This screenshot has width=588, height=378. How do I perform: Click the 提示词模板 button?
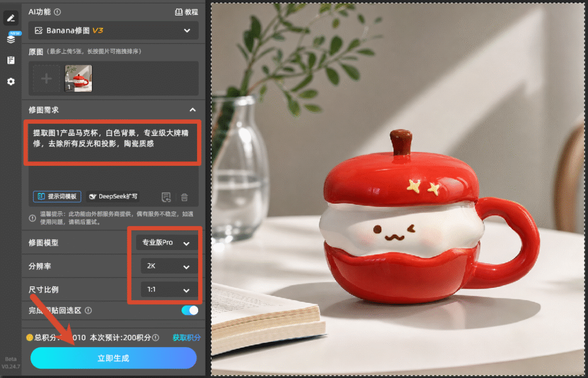(57, 196)
